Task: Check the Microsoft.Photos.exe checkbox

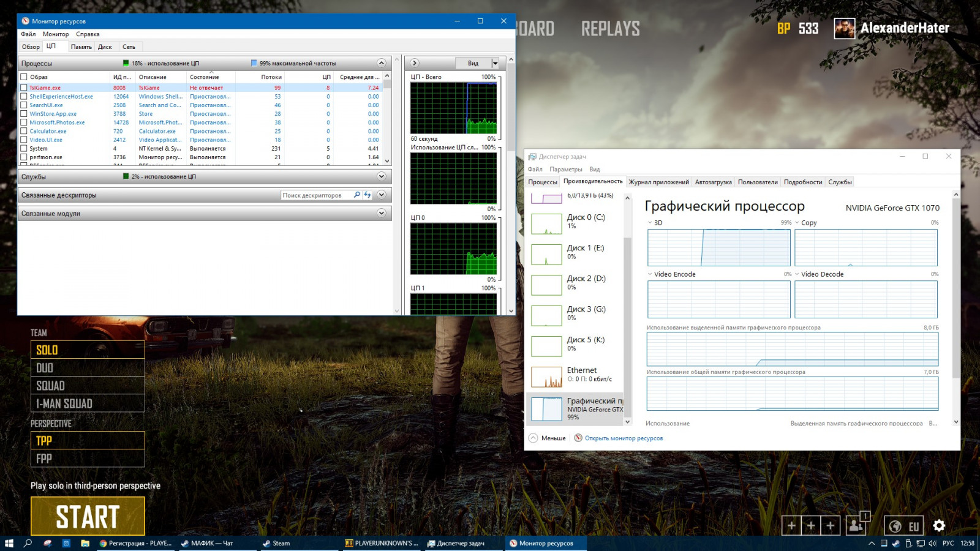Action: click(24, 122)
